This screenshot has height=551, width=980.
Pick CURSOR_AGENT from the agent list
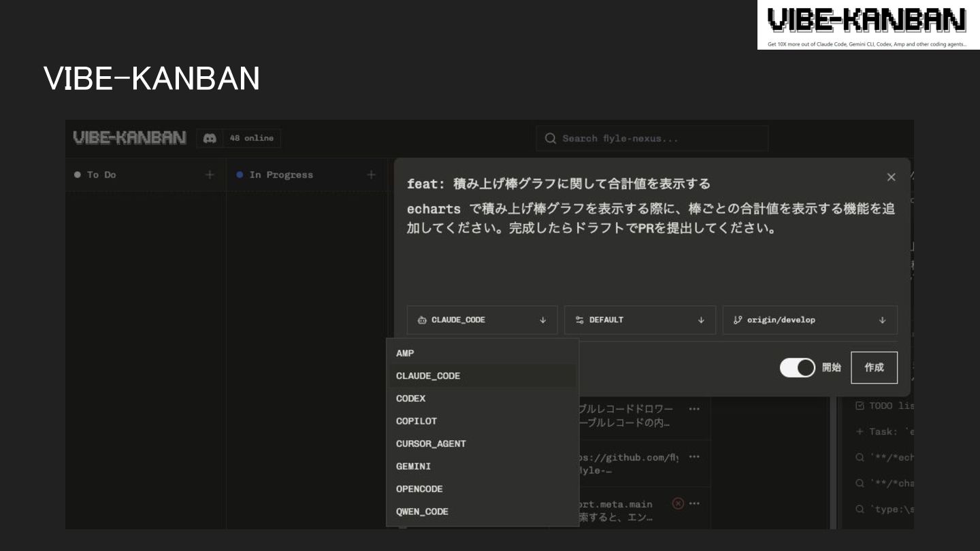483,444
